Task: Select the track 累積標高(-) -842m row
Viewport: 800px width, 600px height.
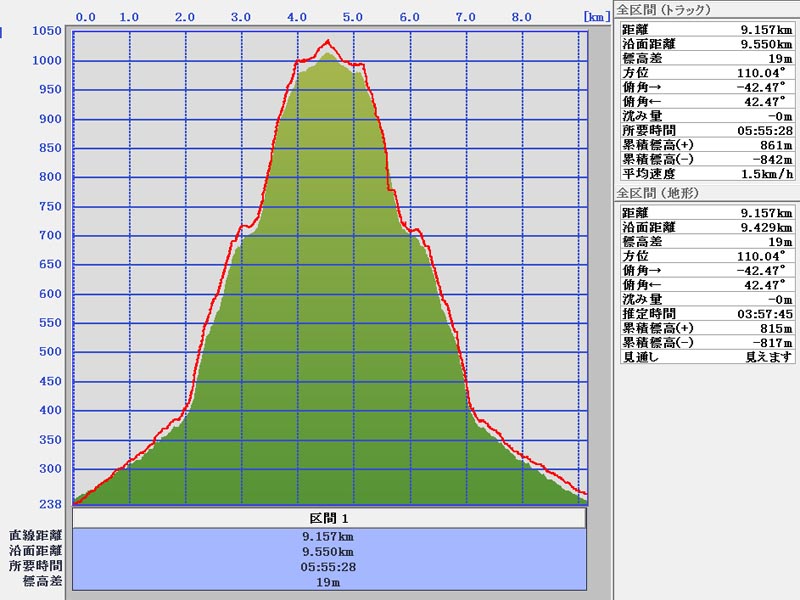Action: [x=707, y=159]
